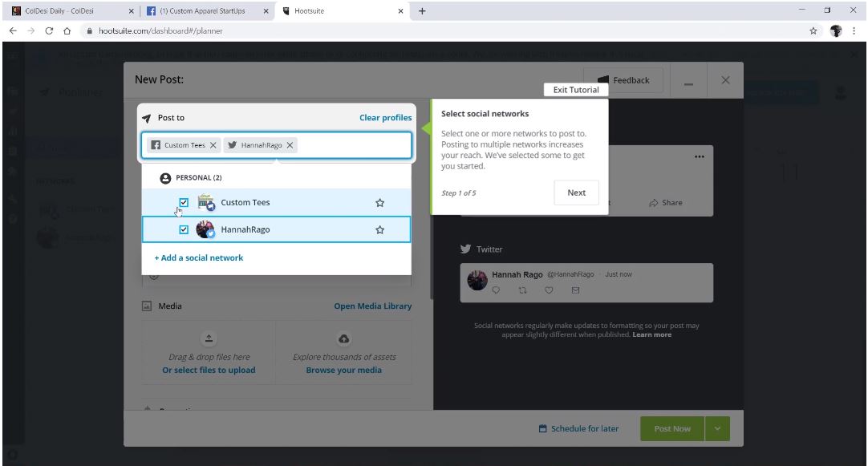Open Media Library link
Screen dimensions: 868x466
372,306
